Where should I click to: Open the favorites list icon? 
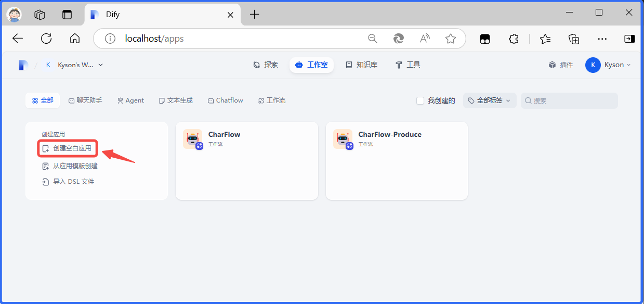pos(545,39)
